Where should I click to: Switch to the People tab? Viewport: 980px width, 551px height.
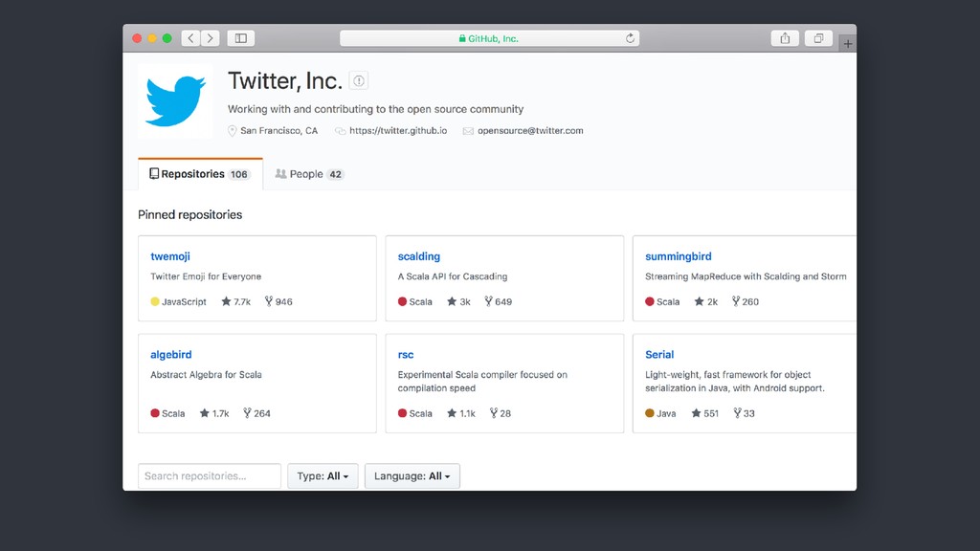pos(309,174)
